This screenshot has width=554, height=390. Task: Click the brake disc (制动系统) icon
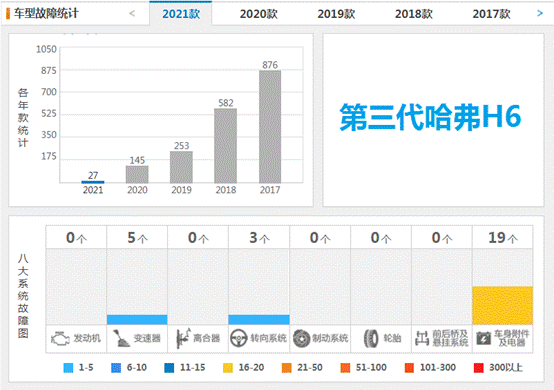pyautogui.click(x=301, y=338)
